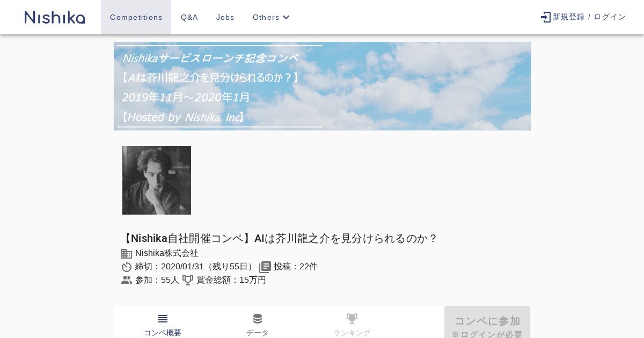This screenshot has width=644, height=338.
Task: Click the prize trophy icon
Action: [x=188, y=280]
